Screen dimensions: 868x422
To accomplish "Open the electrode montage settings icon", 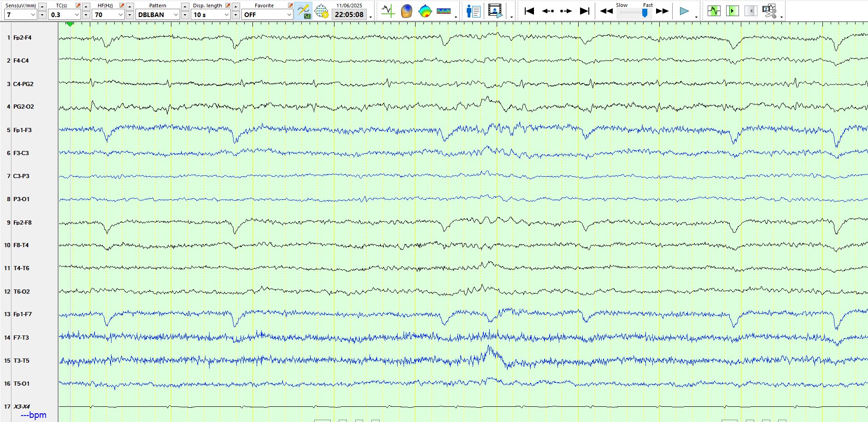I will (x=321, y=11).
